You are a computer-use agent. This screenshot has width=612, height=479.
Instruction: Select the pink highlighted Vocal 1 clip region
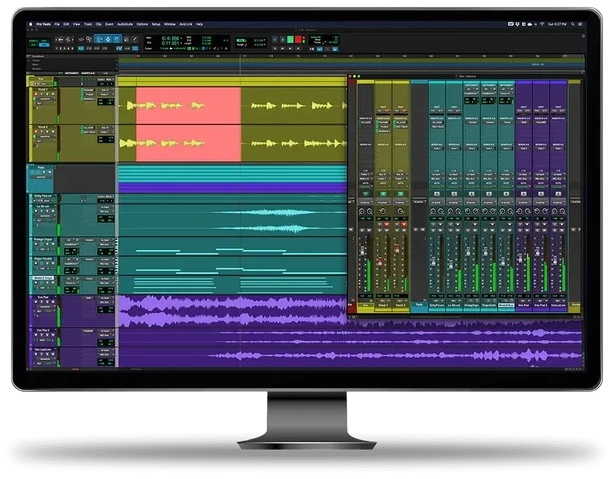click(188, 105)
